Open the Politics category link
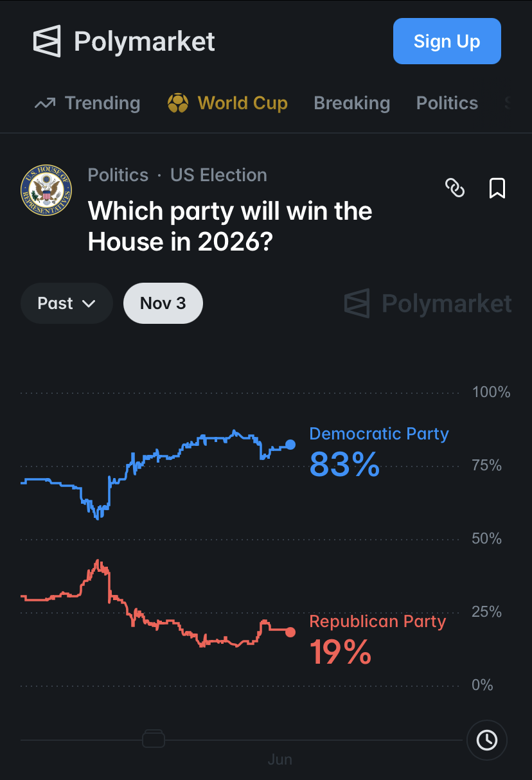The image size is (532, 780). [x=118, y=175]
